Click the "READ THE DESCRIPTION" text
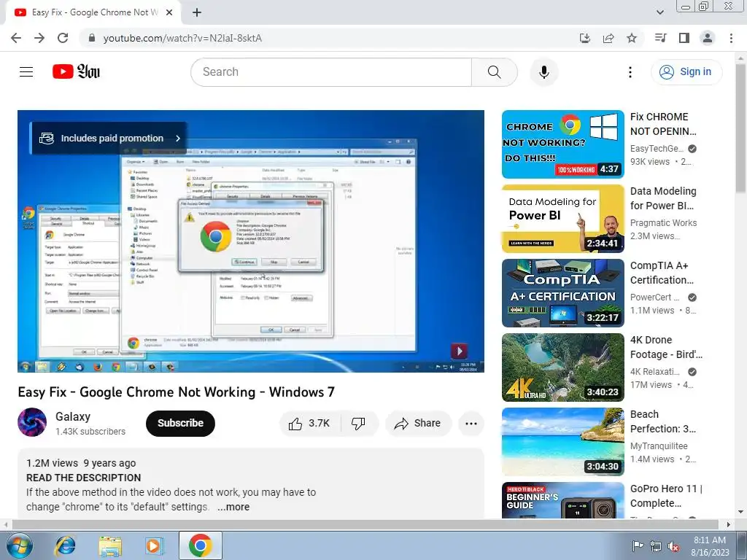Viewport: 747px width, 560px height. click(83, 478)
